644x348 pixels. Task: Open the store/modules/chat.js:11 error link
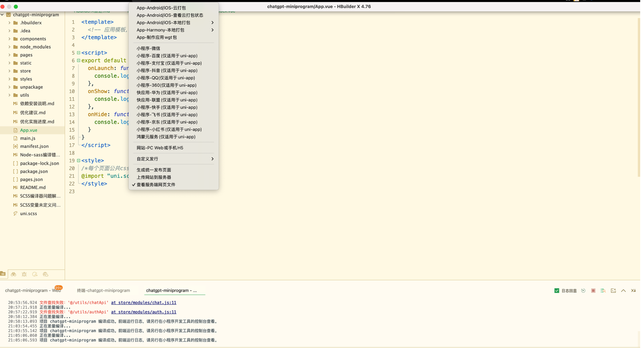pos(144,303)
